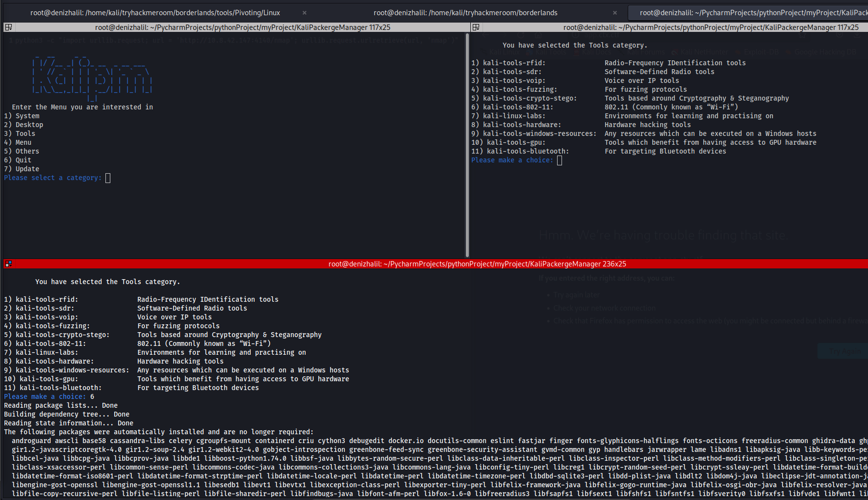This screenshot has width=868, height=500.
Task: Switch to the tools/Pivoting/Linux tab
Action: [x=155, y=13]
